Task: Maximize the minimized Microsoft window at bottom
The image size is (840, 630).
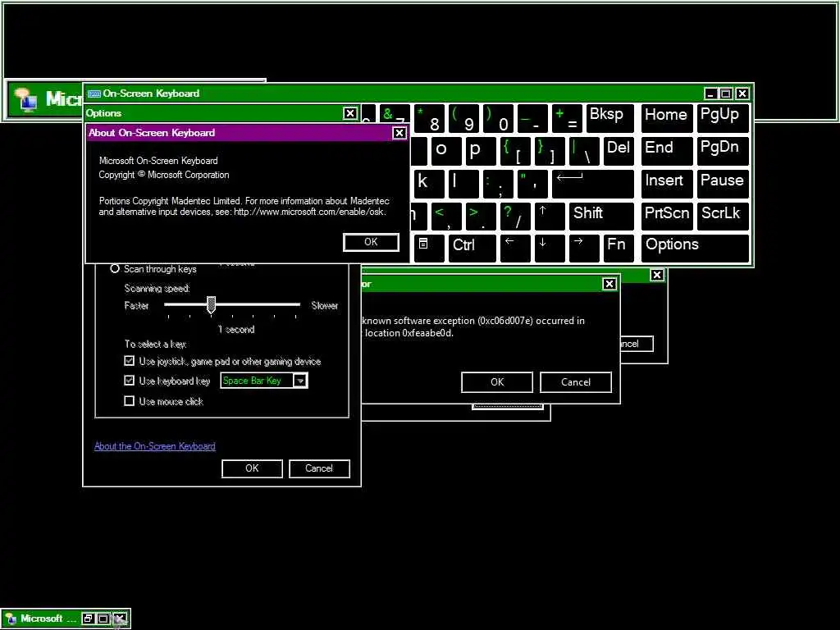Action: tap(103, 619)
